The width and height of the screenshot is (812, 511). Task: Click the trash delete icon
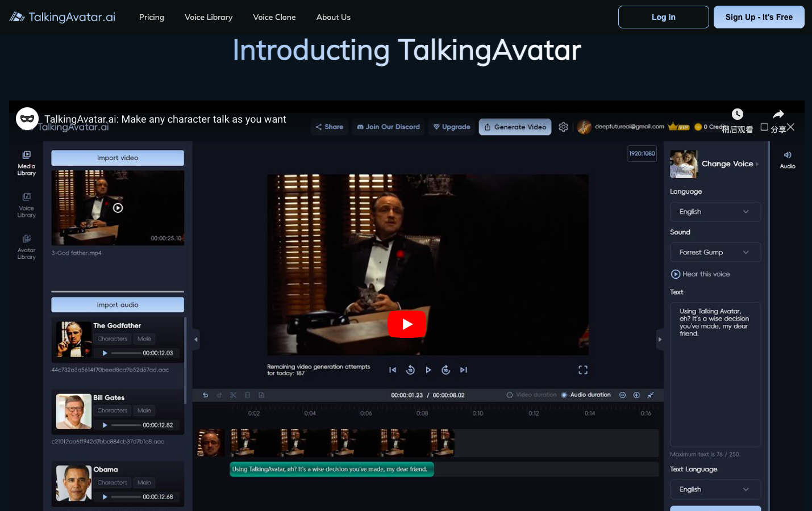pyautogui.click(x=247, y=395)
